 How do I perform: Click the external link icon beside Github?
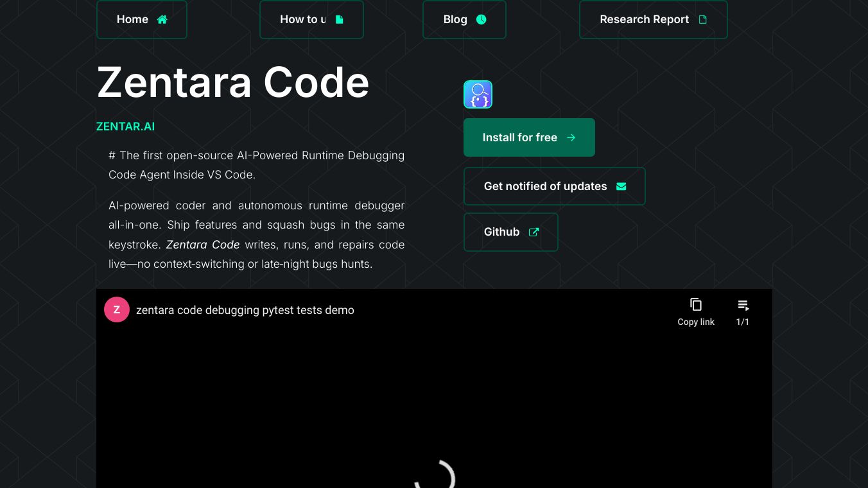[x=534, y=232]
